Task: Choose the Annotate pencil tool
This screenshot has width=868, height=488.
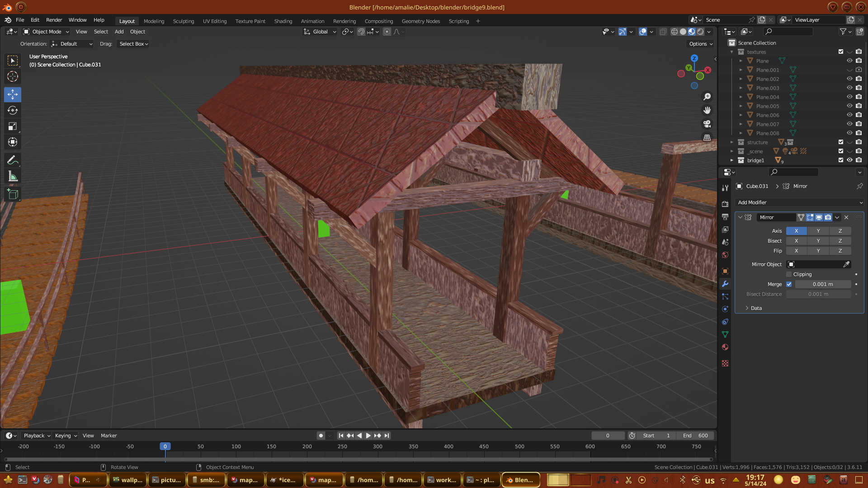Action: click(x=13, y=160)
